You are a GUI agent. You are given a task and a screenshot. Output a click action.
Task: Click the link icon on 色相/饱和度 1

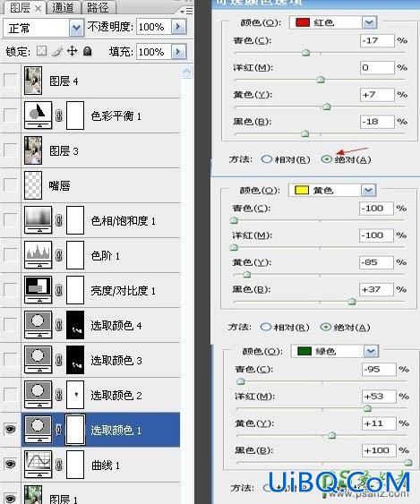[59, 220]
